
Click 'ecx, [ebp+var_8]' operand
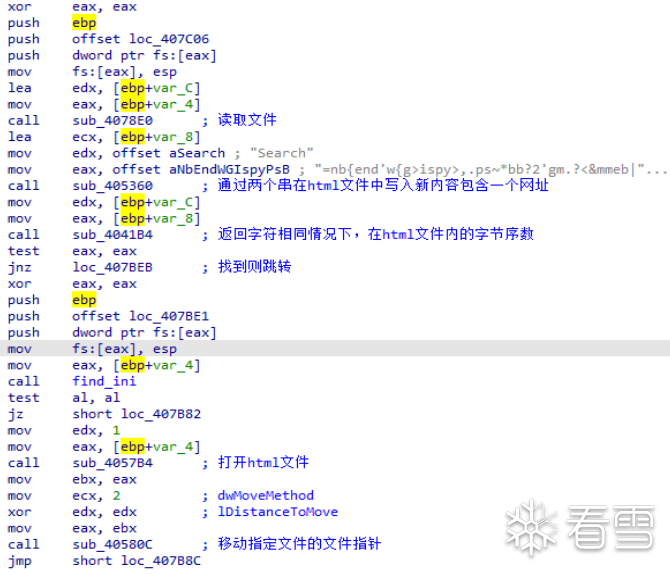[x=136, y=137]
